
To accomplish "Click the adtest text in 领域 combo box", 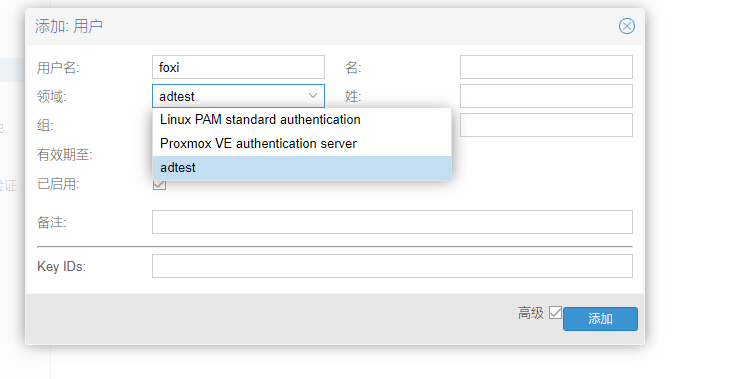I will tap(177, 97).
